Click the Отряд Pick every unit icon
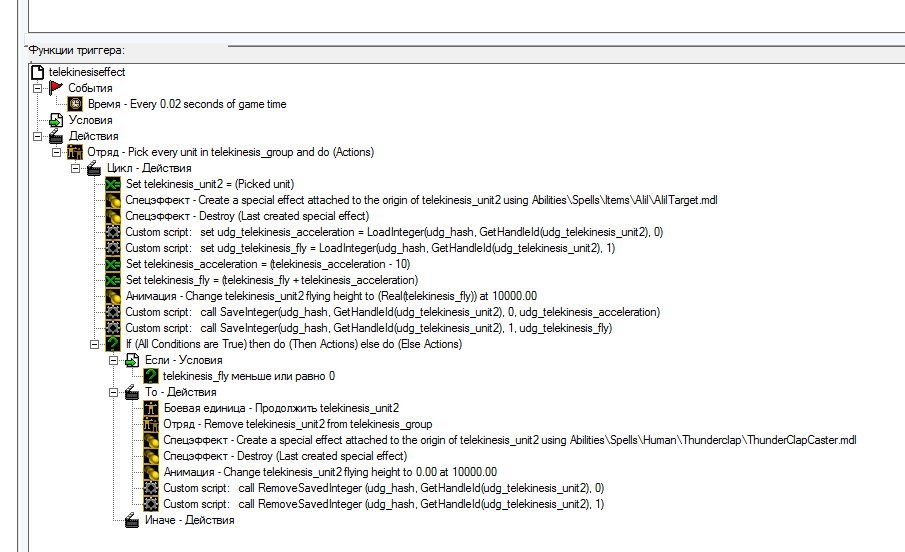 [x=75, y=152]
